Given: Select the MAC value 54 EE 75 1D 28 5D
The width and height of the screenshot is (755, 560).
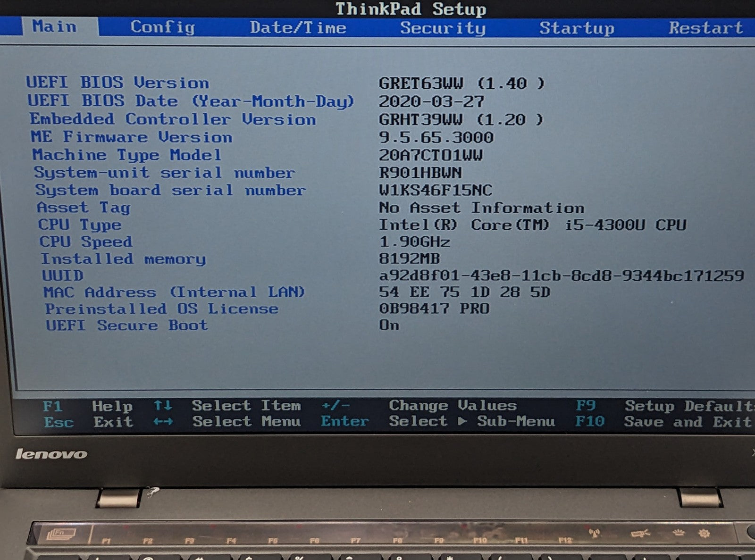Looking at the screenshot, I should (x=464, y=292).
